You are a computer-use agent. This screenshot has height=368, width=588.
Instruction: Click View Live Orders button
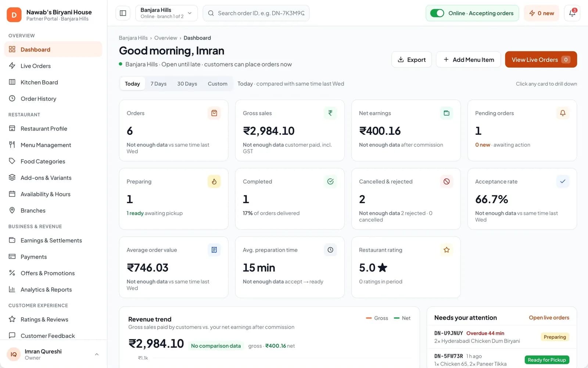[541, 60]
